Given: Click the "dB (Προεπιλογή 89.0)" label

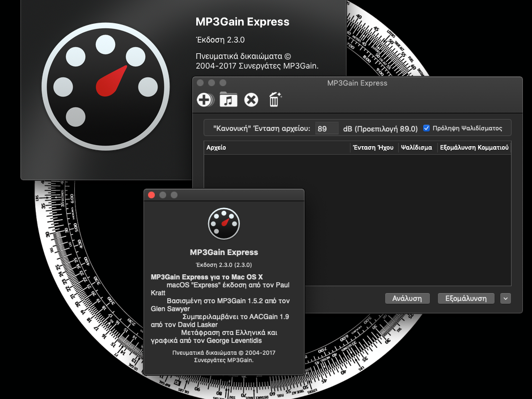Looking at the screenshot, I should (381, 129).
